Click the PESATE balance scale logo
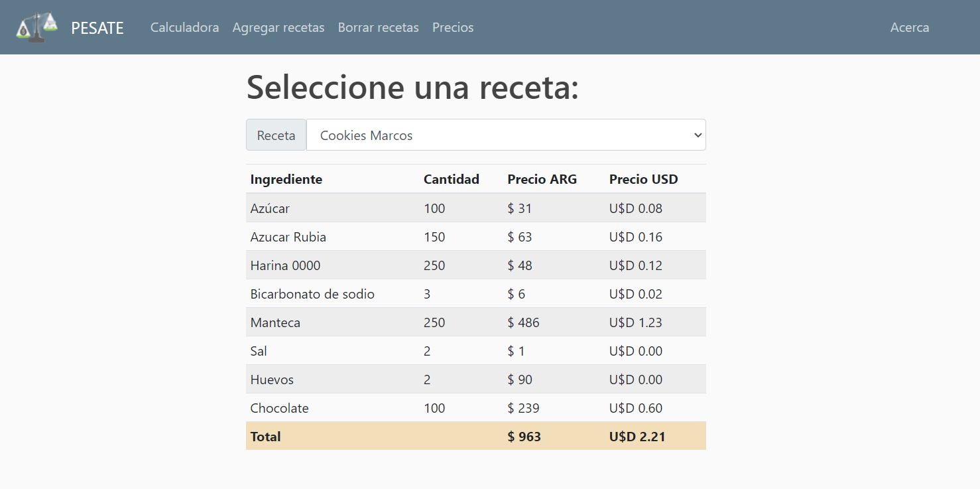The height and width of the screenshot is (489, 980). [x=36, y=27]
